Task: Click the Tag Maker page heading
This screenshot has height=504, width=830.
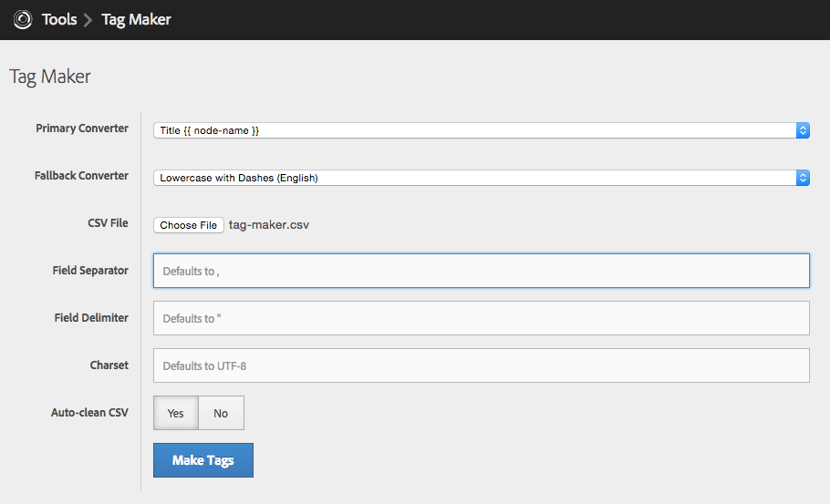Action: [50, 77]
